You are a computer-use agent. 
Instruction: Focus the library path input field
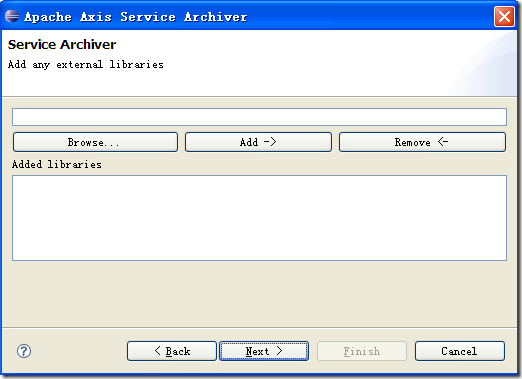[x=259, y=117]
